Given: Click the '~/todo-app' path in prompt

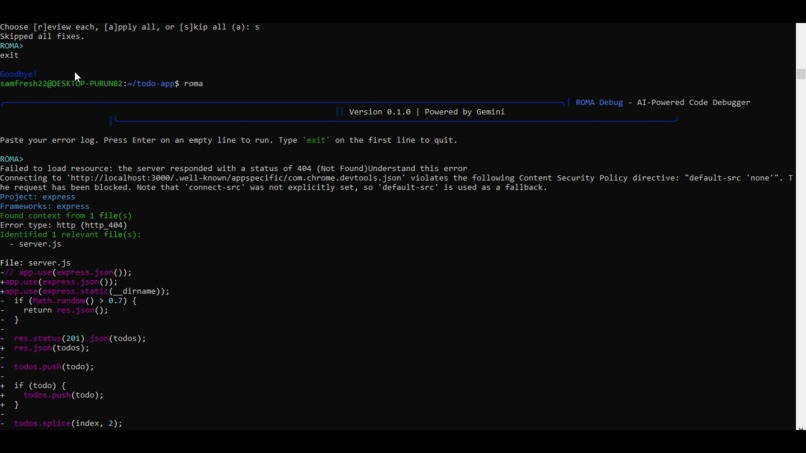Looking at the screenshot, I should pos(151,83).
